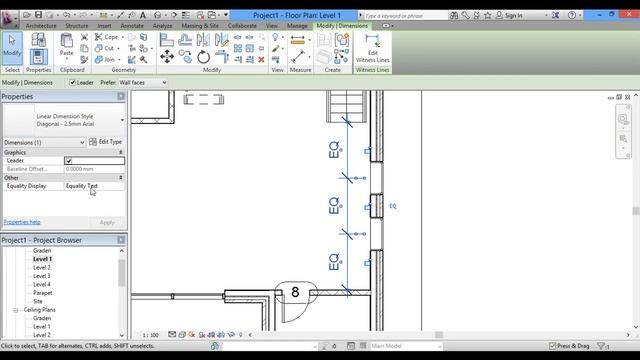Image resolution: width=640 pixels, height=360 pixels.
Task: Click the Edit Type button
Action: pos(105,142)
